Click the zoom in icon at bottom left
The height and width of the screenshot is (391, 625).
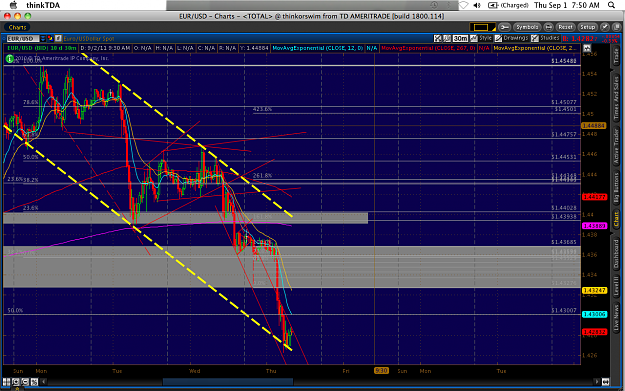point(16,382)
